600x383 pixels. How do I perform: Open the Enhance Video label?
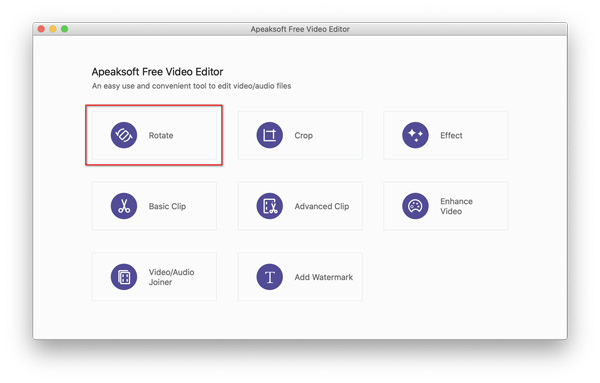pyautogui.click(x=456, y=206)
